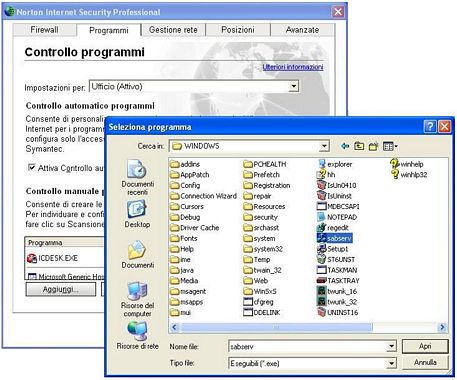Switch to the Posizioni tab
Screen dimensions: 457x380
click(238, 30)
